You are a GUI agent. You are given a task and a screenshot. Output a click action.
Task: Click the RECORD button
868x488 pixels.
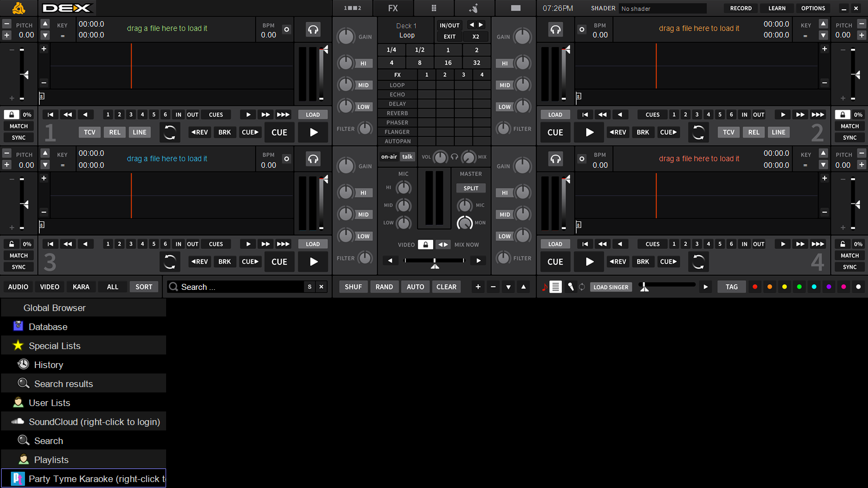741,8
